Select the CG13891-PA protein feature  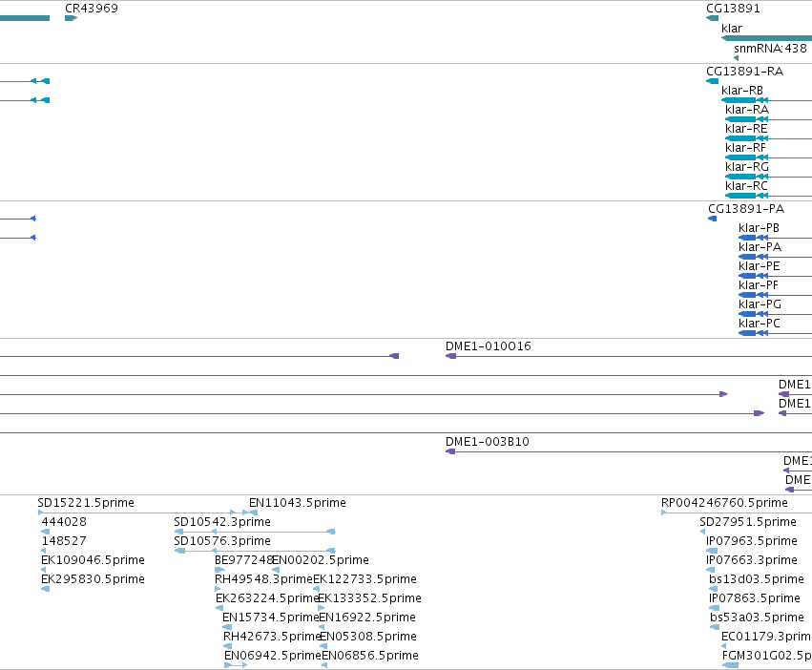tap(746, 209)
